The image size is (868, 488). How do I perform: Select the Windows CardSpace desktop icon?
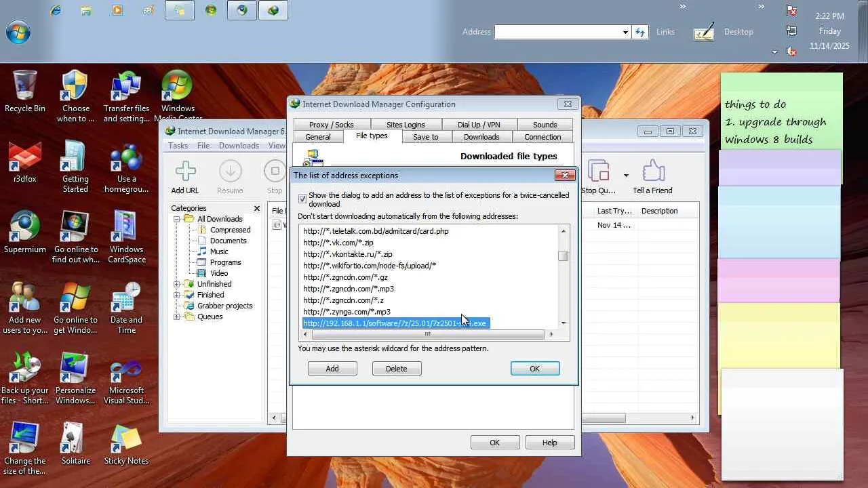[x=126, y=237]
